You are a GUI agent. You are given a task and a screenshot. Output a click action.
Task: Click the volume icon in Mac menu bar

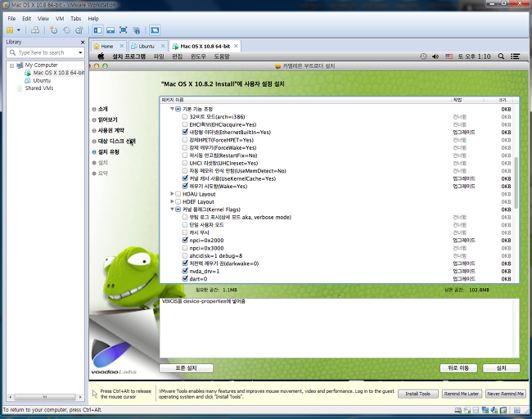point(435,56)
